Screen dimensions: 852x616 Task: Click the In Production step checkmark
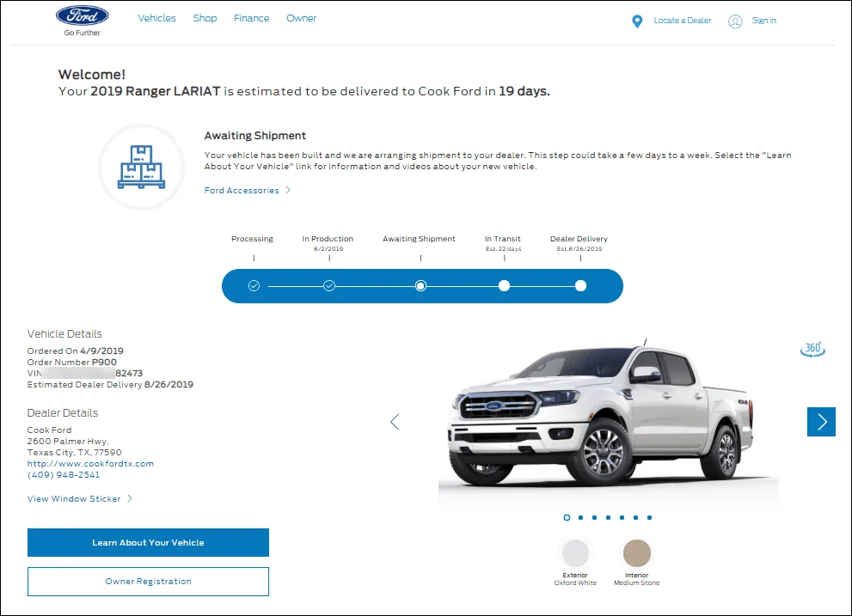329,286
